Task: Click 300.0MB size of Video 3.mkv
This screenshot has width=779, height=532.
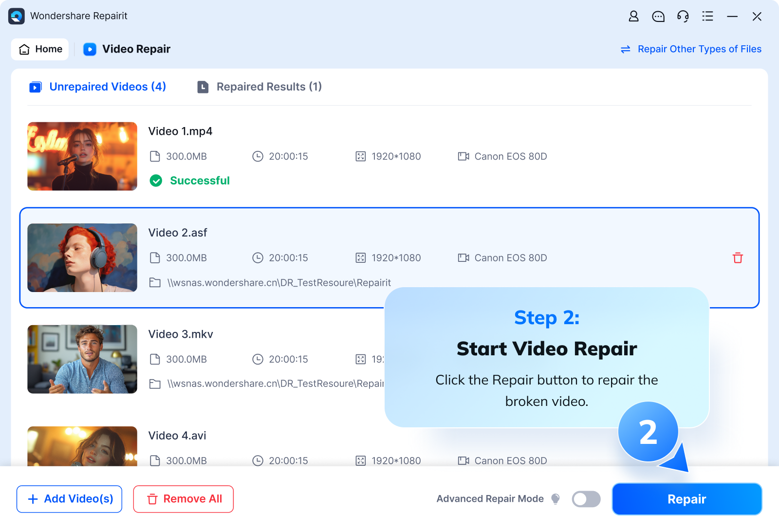Action: [186, 359]
